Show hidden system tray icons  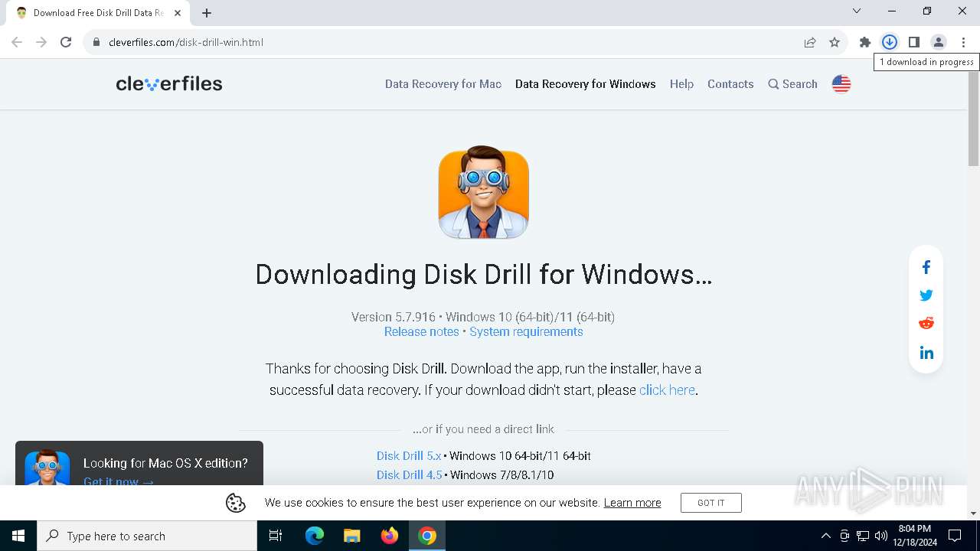825,536
